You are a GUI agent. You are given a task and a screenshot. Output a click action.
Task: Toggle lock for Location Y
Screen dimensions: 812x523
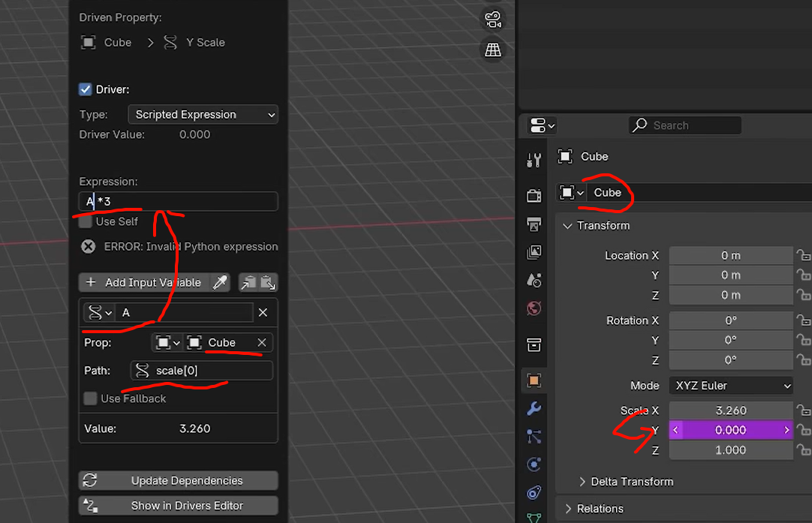click(803, 275)
